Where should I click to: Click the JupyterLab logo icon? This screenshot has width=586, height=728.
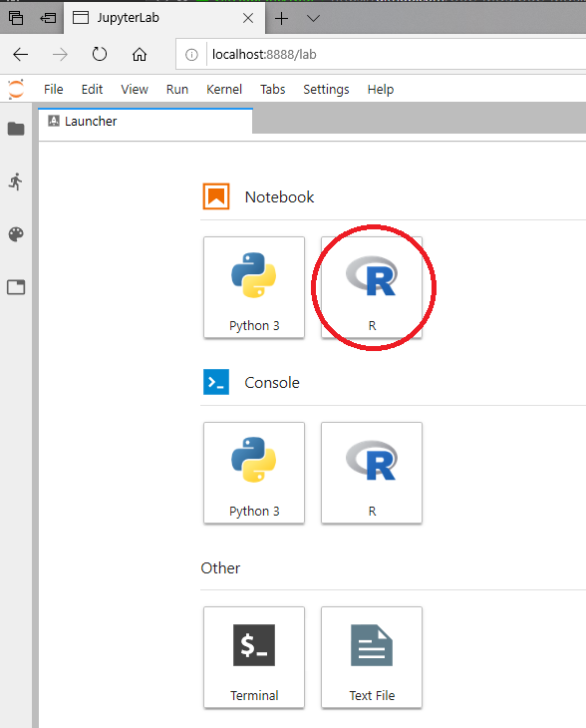[16, 89]
